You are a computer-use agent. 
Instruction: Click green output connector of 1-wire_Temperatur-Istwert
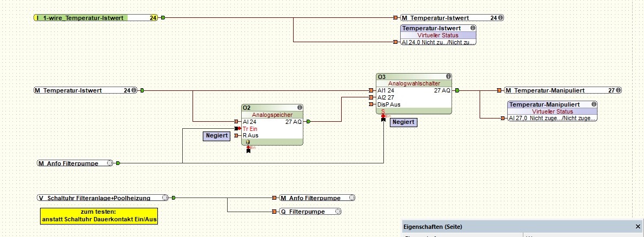[x=163, y=18]
